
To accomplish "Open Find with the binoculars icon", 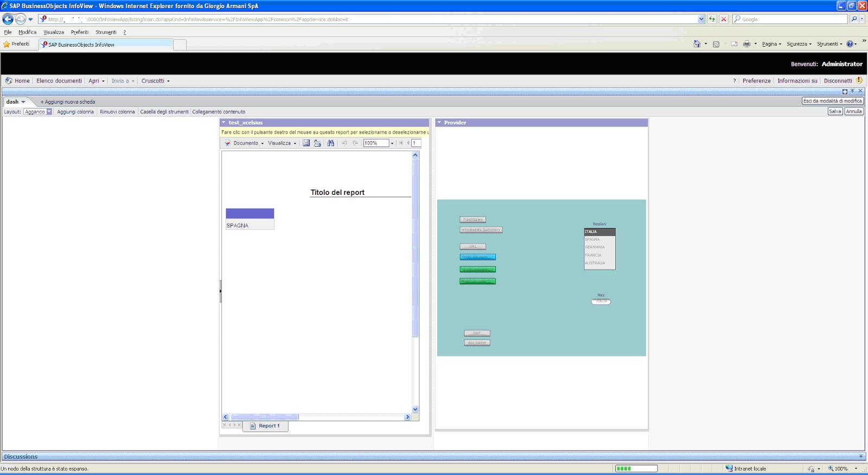I will [x=330, y=143].
